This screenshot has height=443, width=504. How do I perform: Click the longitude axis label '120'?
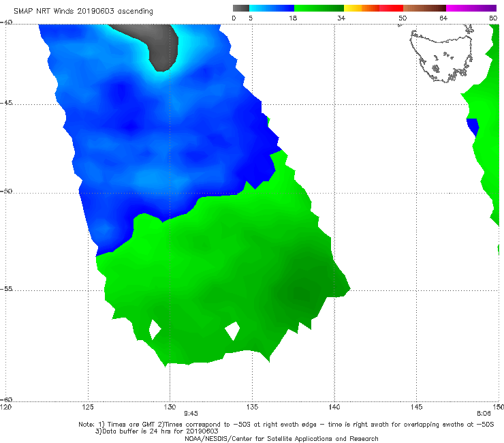point(5,407)
